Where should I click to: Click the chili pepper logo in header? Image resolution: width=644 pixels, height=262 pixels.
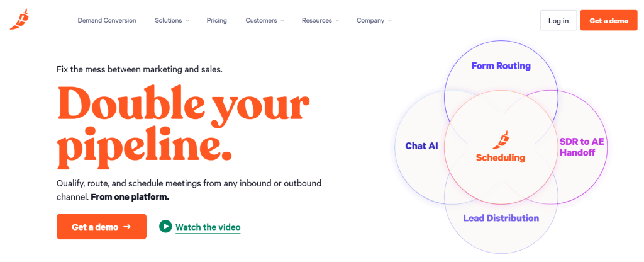coord(18,20)
